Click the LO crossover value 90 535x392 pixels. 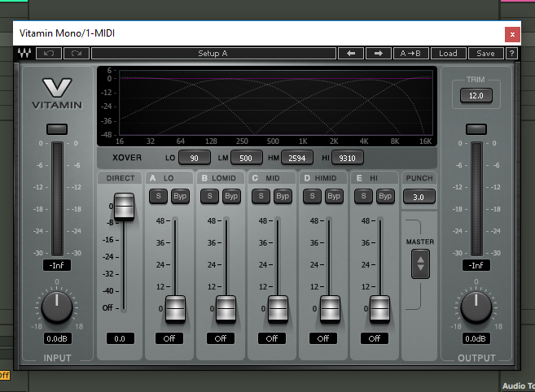195,158
